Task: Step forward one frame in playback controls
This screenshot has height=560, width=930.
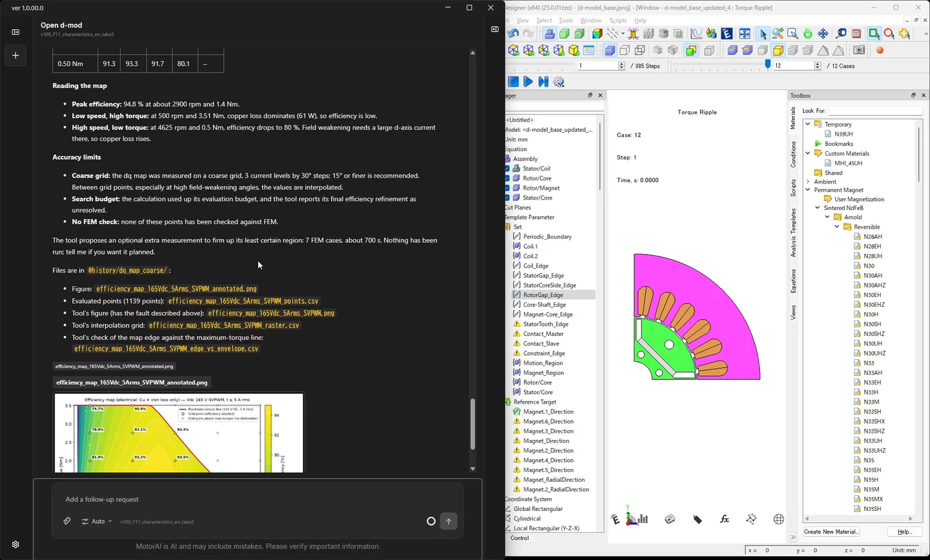Action: click(543, 81)
